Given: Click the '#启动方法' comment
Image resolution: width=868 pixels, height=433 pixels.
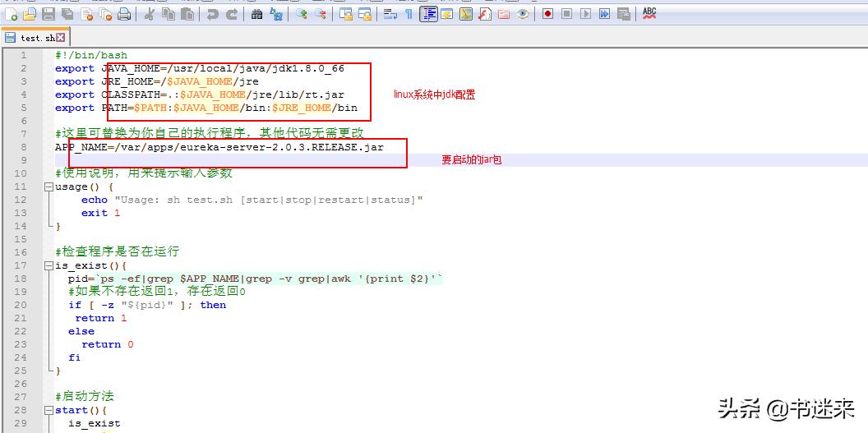Looking at the screenshot, I should point(84,397).
